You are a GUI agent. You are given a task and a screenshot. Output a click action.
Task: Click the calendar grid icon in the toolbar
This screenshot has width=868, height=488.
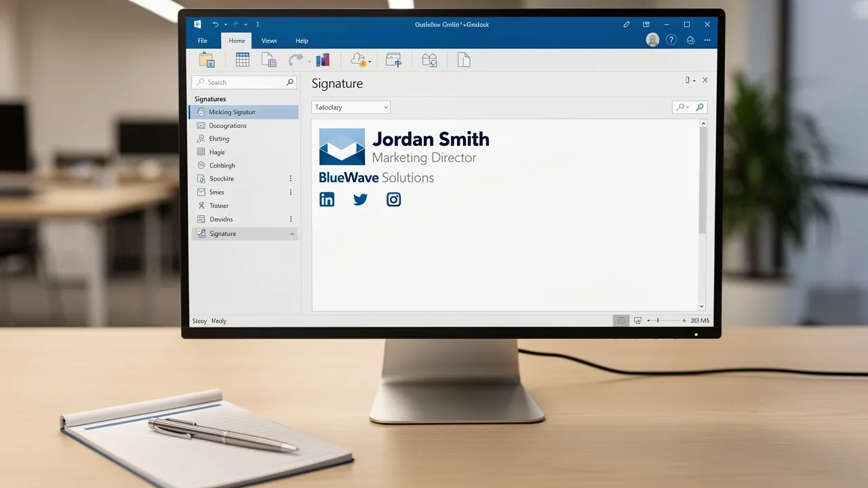[x=242, y=60]
